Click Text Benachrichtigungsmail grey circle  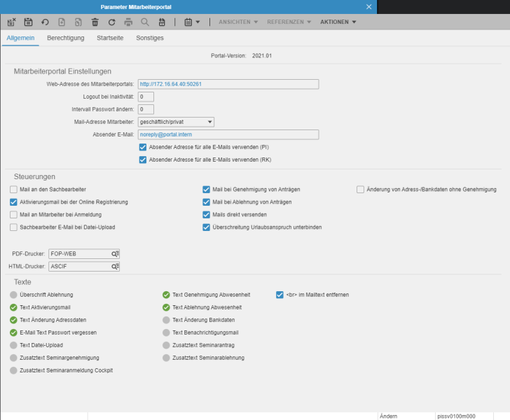(x=166, y=332)
